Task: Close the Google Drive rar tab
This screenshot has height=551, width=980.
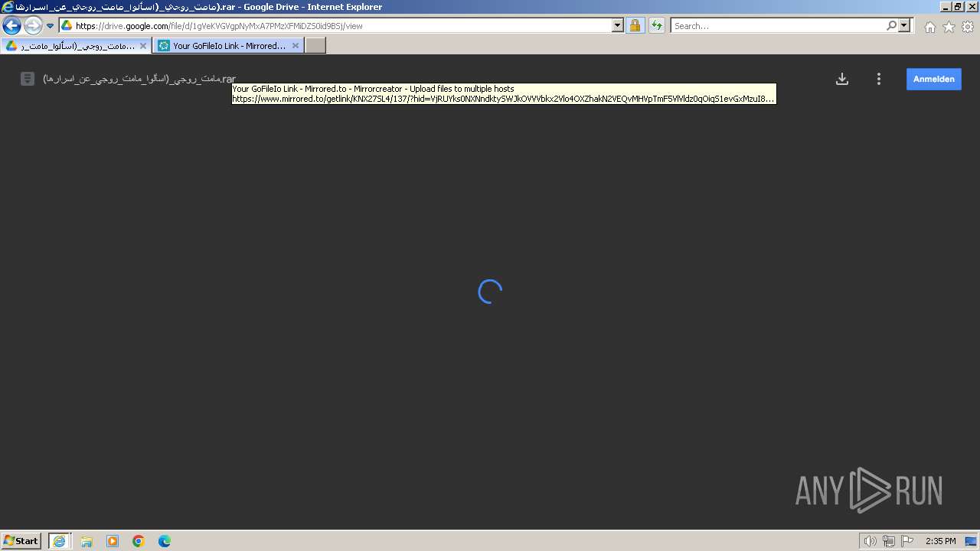Action: coord(142,46)
